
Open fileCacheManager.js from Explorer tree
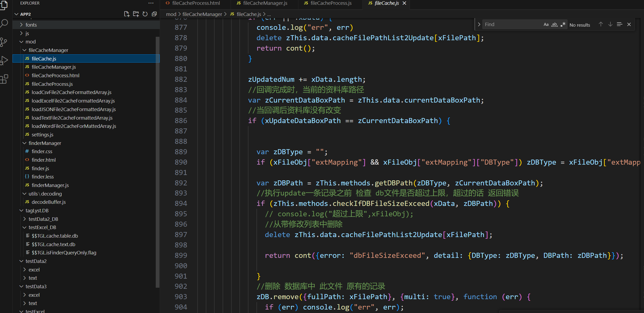(86, 67)
